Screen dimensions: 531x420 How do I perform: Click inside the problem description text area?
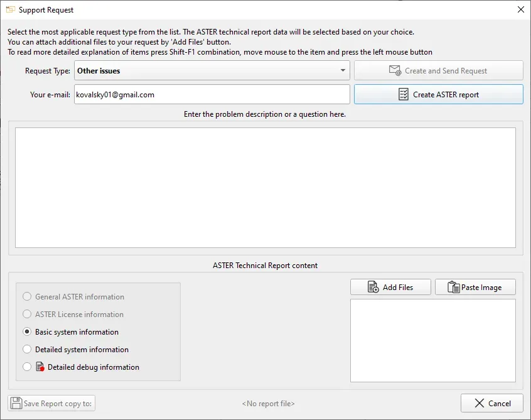coord(265,188)
